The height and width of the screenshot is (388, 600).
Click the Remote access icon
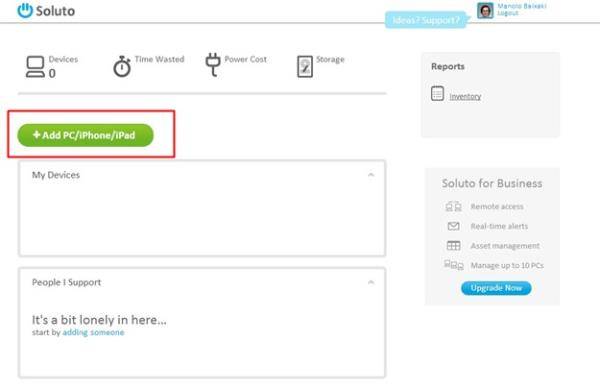point(453,207)
